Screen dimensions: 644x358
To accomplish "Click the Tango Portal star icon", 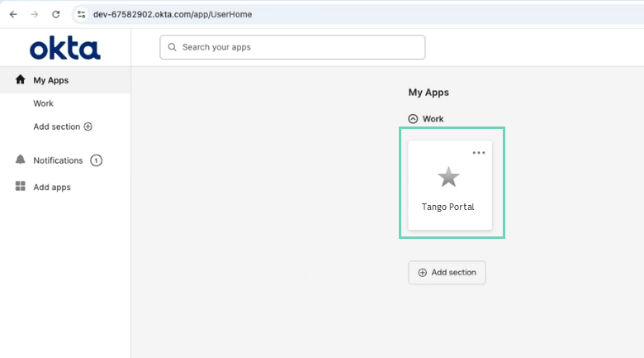I will click(448, 177).
